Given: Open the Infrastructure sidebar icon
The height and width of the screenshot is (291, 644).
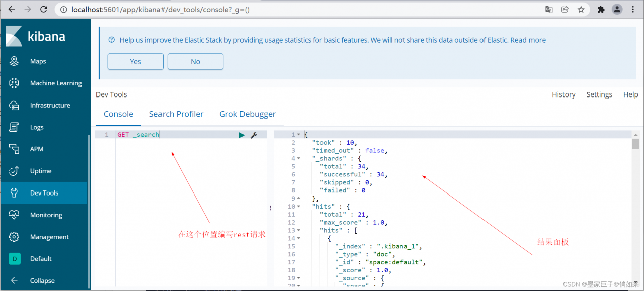Looking at the screenshot, I should click(x=14, y=105).
